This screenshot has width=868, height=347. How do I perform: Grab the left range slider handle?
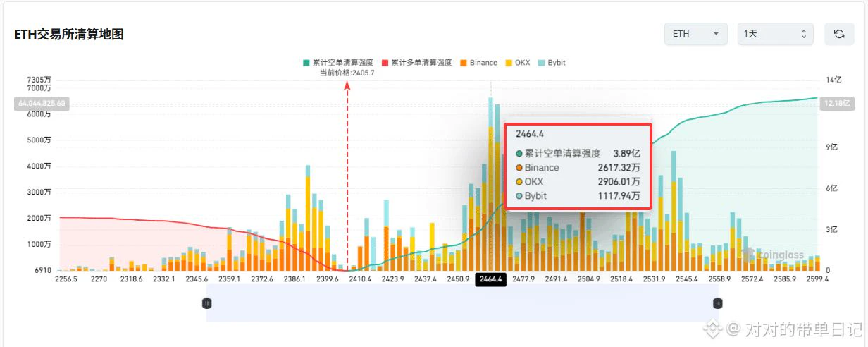coord(206,303)
